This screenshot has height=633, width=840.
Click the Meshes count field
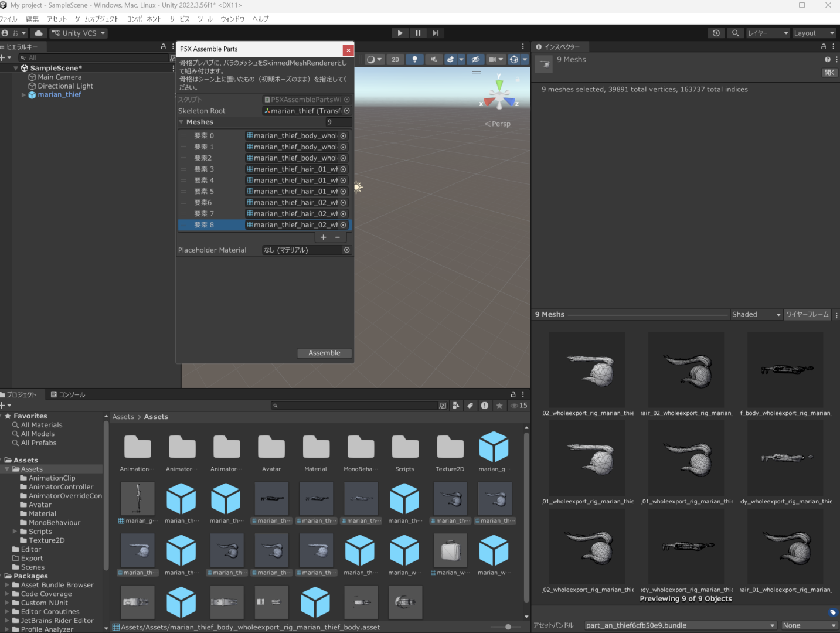[x=338, y=122]
